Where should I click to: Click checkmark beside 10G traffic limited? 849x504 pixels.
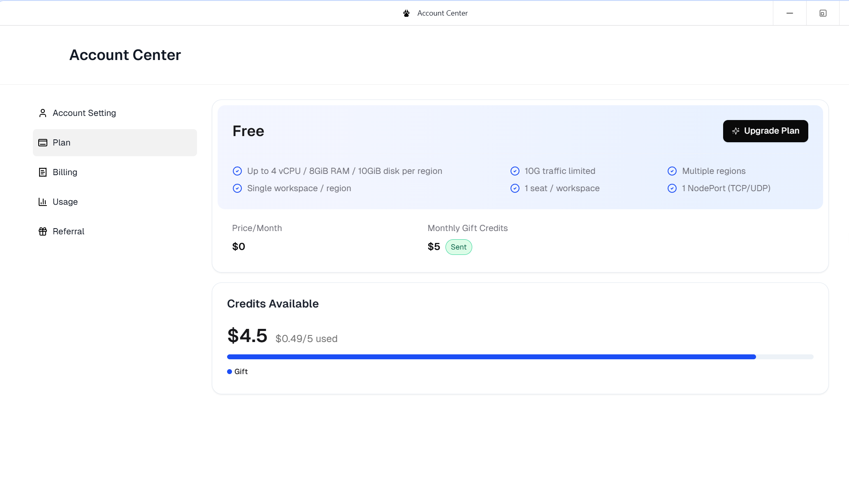click(515, 171)
